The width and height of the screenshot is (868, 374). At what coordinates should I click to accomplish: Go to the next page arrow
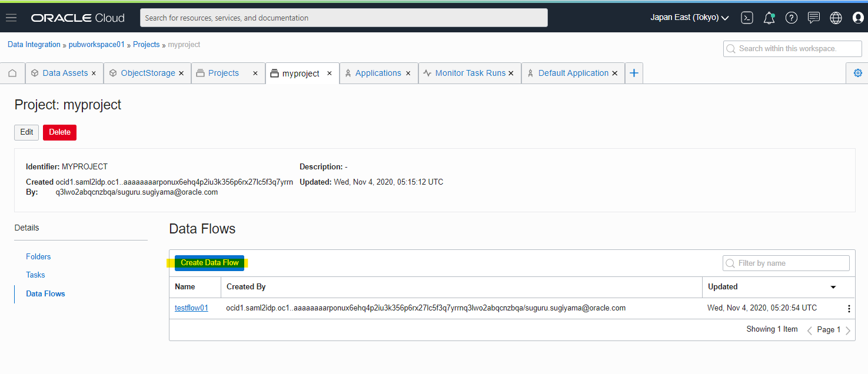848,330
